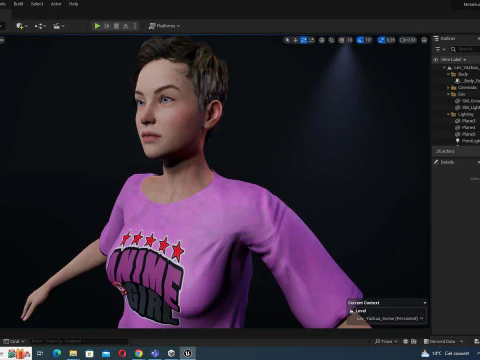
Task: Open the rotation snap angle value
Action: 368,40
